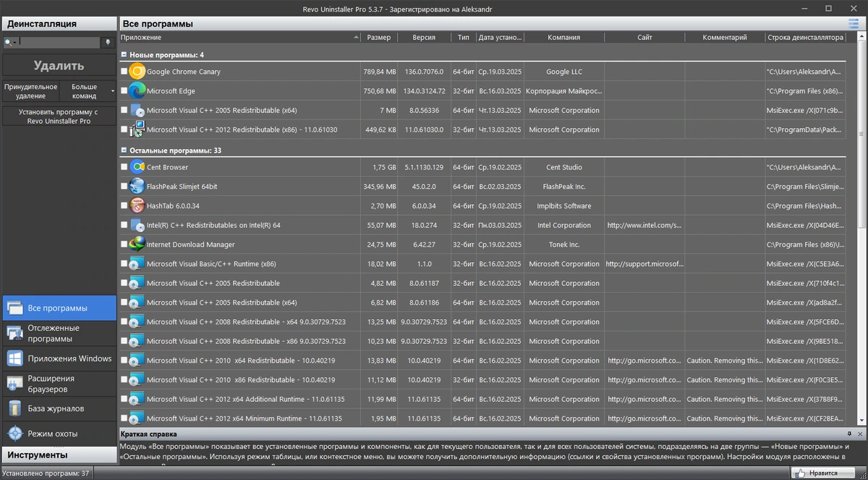Click Установить программу с Revo Uninstaller Pro
Viewport: 868px width, 480px height.
59,117
